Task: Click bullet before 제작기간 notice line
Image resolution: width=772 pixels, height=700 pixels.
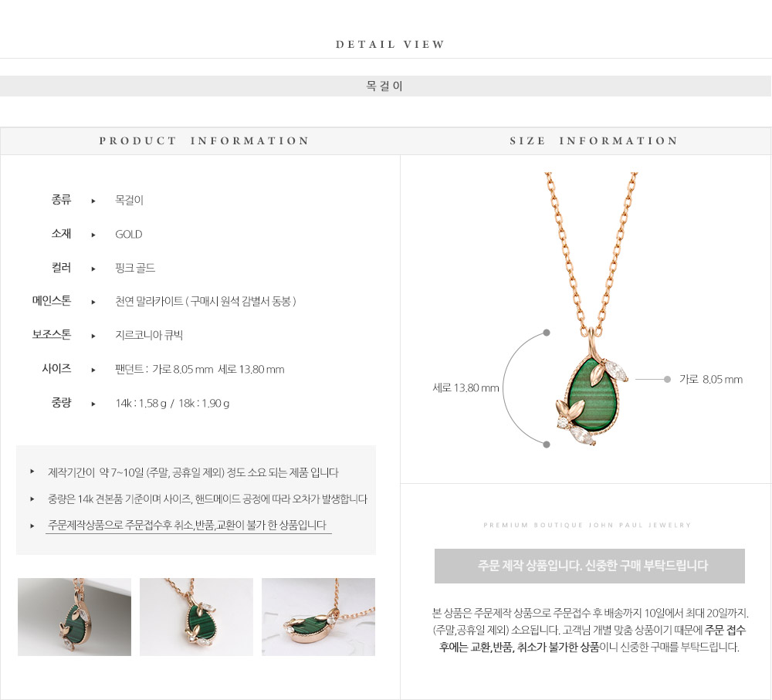Action: coord(32,472)
